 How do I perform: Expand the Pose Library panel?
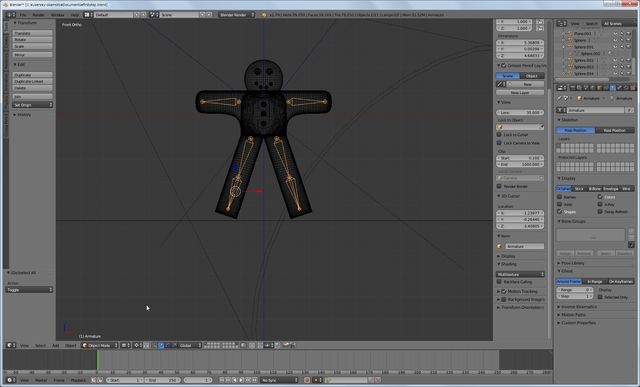[x=572, y=263]
